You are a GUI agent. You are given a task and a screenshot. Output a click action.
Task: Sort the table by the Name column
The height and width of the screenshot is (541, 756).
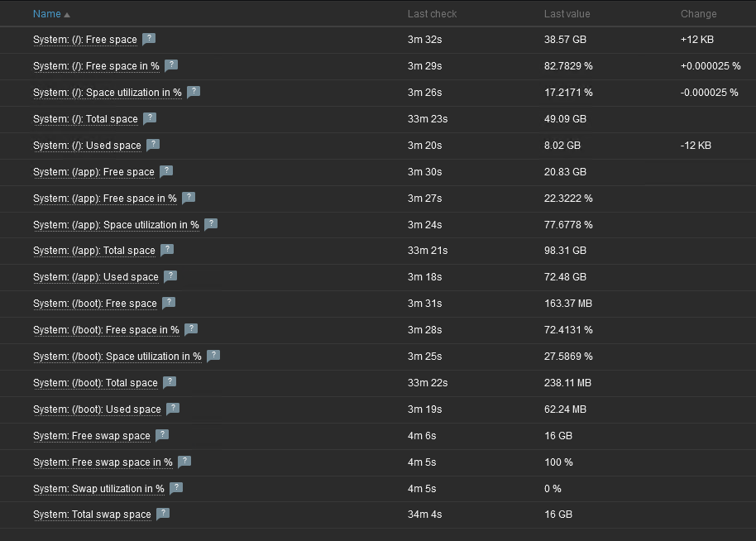pos(47,14)
